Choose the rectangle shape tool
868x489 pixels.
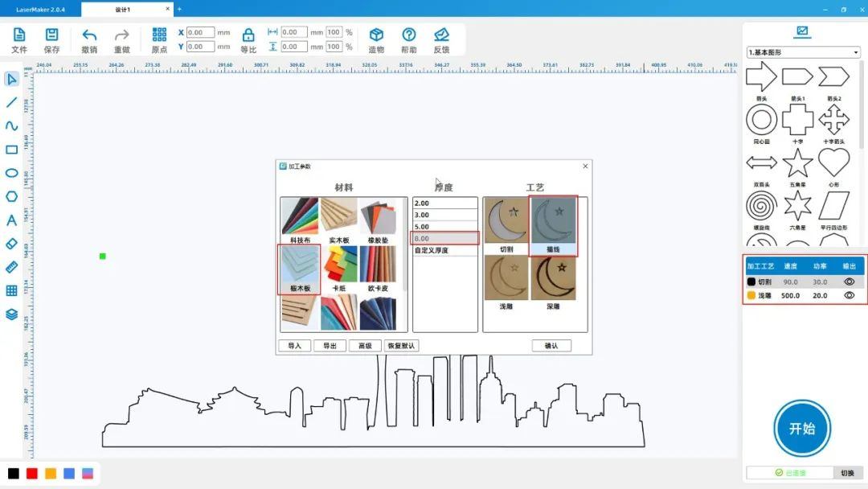tap(11, 150)
